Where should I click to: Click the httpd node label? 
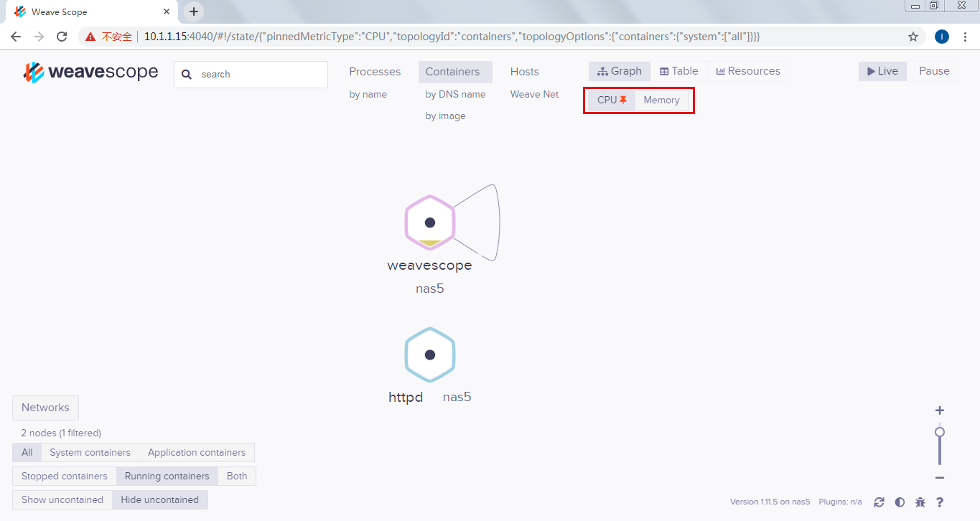pos(406,398)
